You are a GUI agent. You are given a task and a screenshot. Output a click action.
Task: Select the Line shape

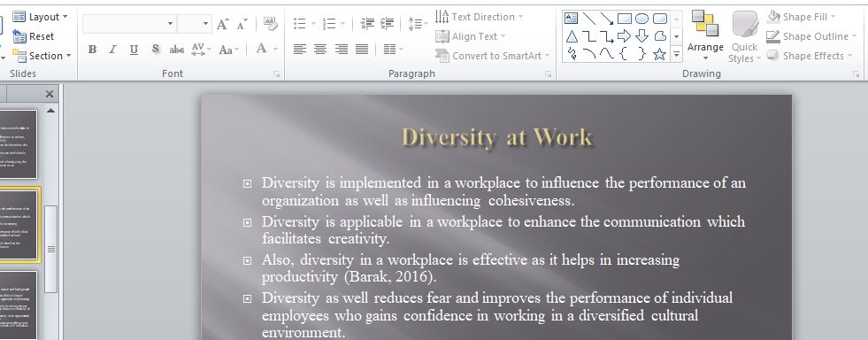click(x=589, y=19)
